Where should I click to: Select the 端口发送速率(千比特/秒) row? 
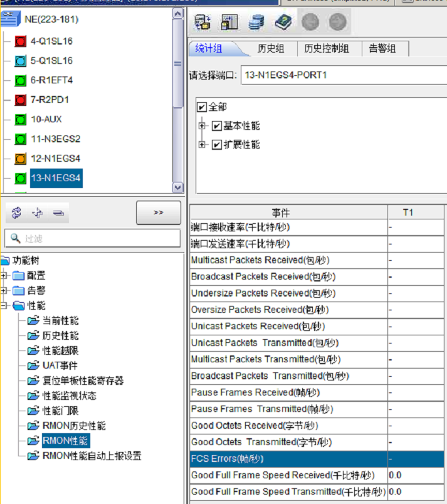click(317, 244)
